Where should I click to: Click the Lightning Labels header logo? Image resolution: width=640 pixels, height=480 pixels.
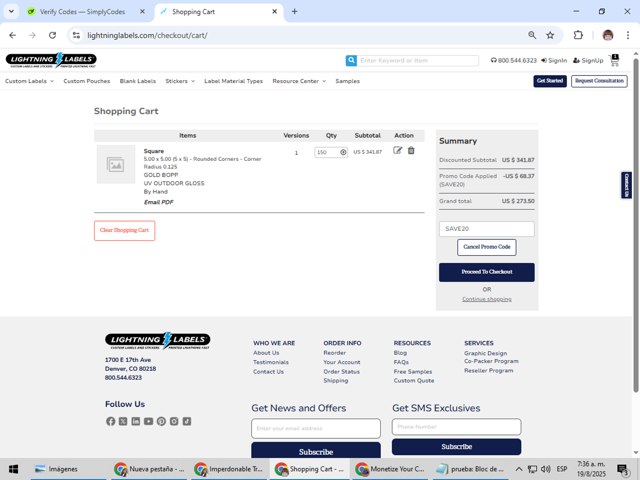click(x=51, y=60)
